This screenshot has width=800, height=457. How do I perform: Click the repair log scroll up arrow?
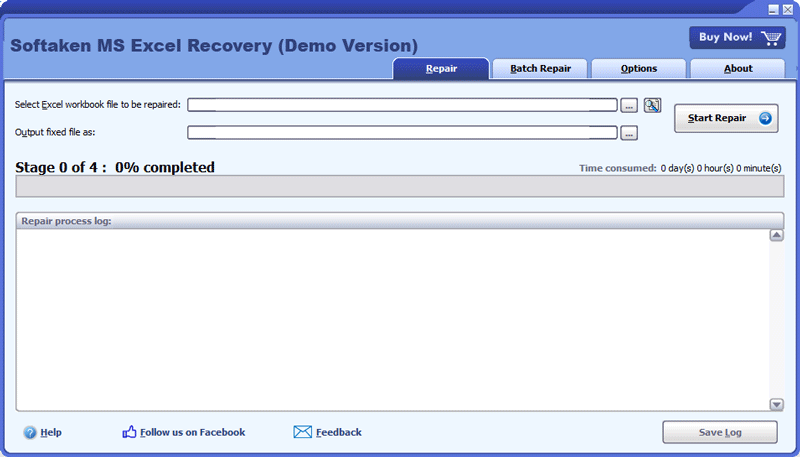coord(777,235)
